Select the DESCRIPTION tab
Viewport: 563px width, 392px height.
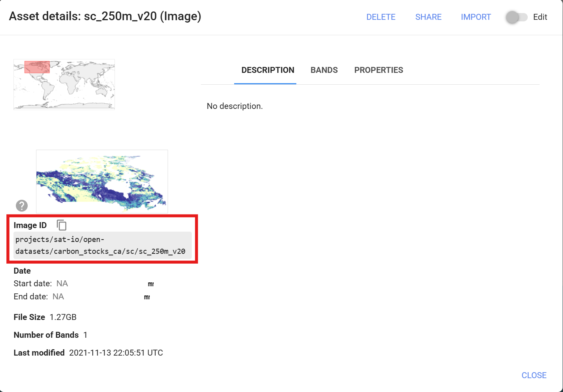[x=267, y=70]
